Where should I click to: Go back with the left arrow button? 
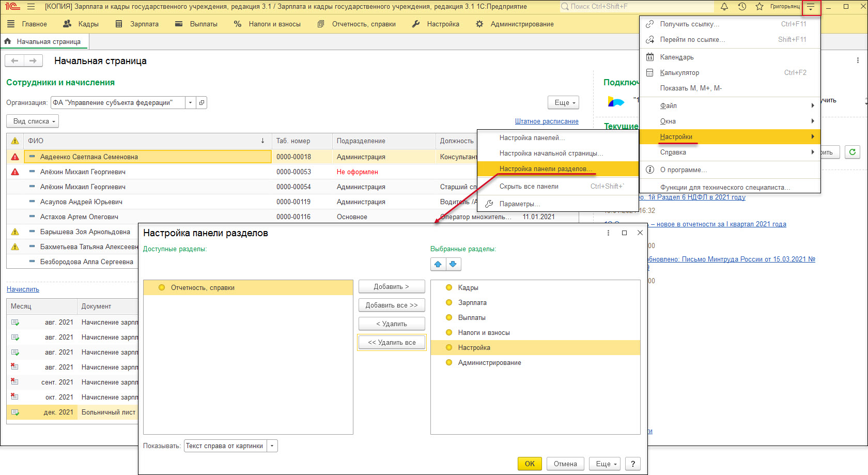pyautogui.click(x=14, y=61)
